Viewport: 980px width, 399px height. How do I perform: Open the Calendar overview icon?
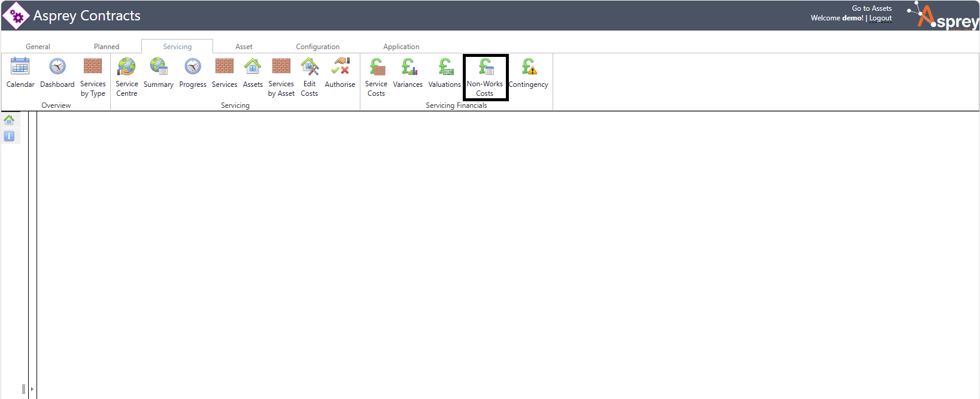20,66
